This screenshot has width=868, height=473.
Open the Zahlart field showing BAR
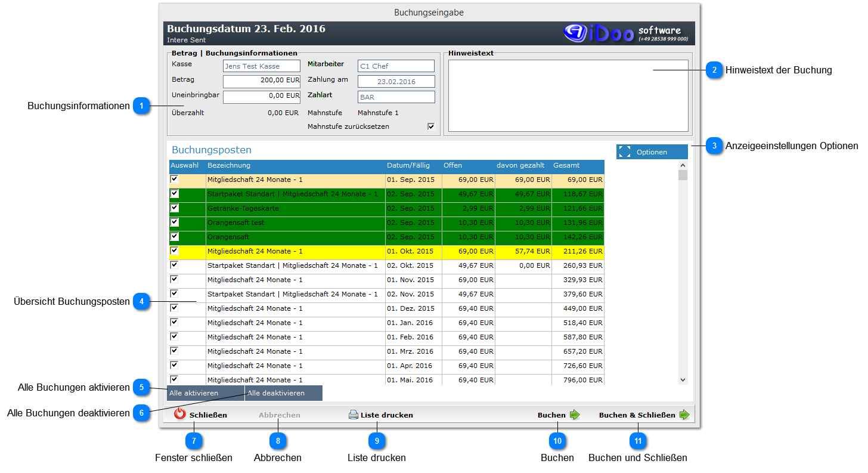pyautogui.click(x=396, y=97)
